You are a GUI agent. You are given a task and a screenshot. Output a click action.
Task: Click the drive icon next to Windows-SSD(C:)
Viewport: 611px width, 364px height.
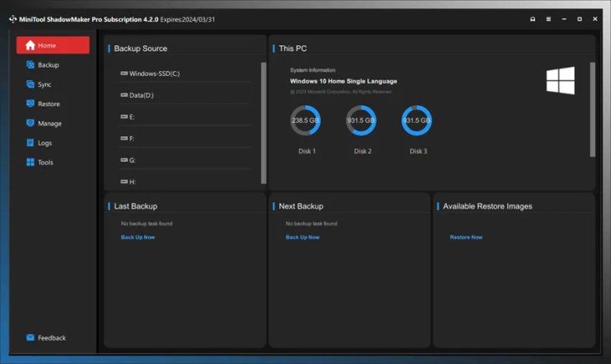tap(124, 74)
